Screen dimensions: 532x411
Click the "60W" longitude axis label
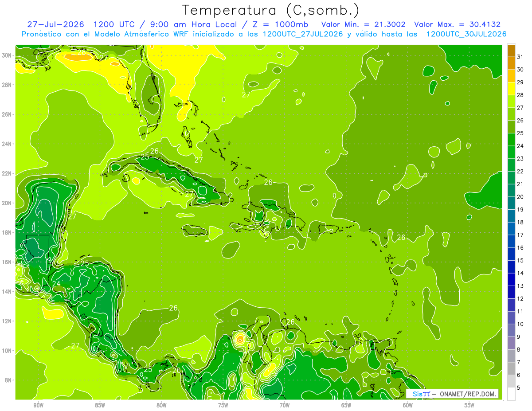click(408, 405)
